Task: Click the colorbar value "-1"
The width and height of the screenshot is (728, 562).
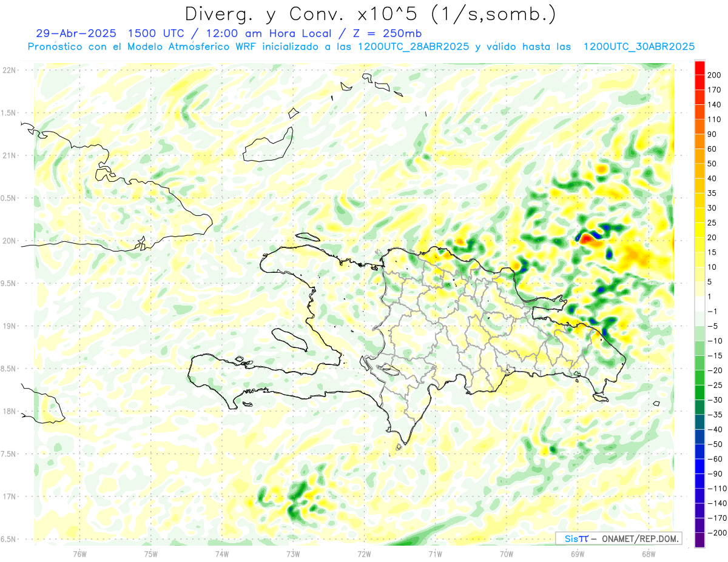Action: [x=712, y=312]
